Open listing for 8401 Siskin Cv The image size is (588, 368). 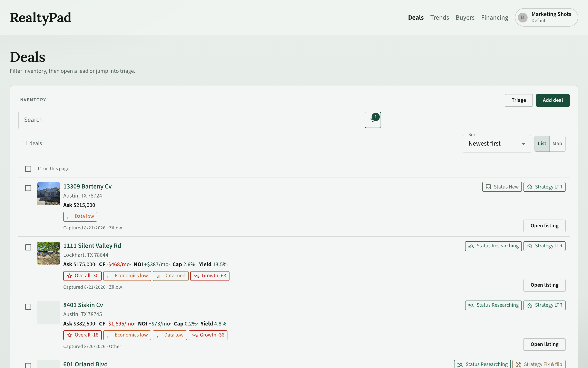(x=544, y=344)
